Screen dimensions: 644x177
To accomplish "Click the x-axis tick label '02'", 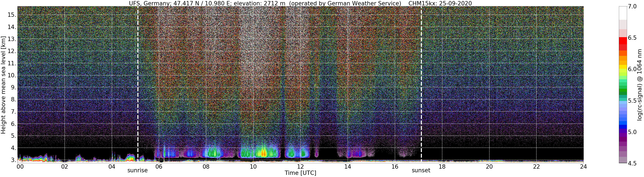I will click(x=65, y=166).
